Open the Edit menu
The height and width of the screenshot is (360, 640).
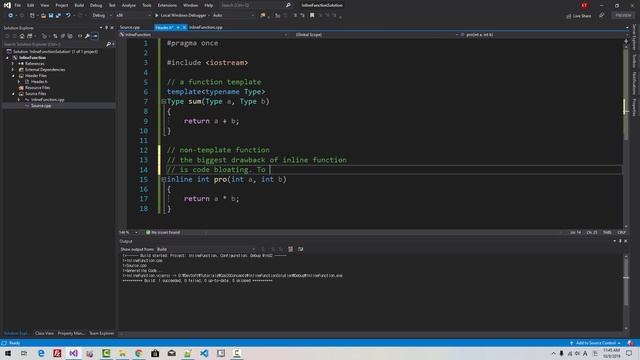pos(31,5)
